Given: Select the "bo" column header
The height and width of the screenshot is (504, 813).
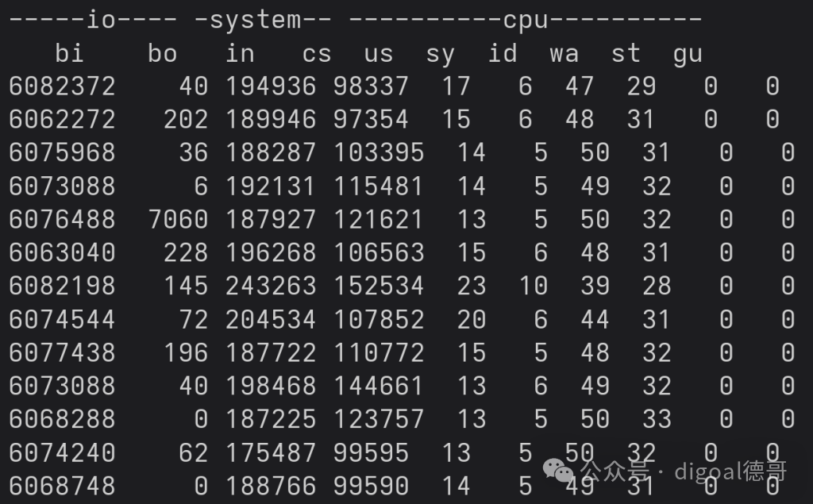Looking at the screenshot, I should click(162, 53).
